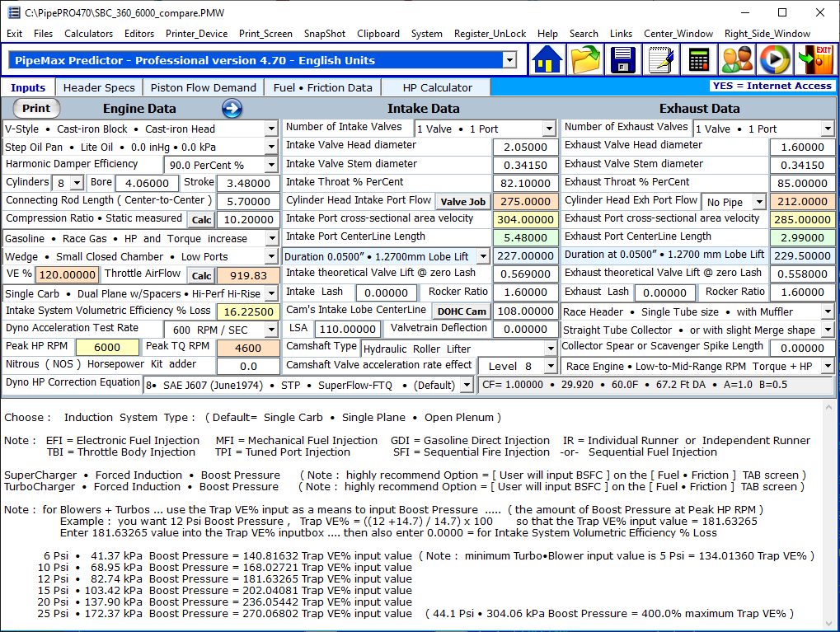The width and height of the screenshot is (840, 632).
Task: Open the Register_UnLock menu
Action: (x=490, y=34)
